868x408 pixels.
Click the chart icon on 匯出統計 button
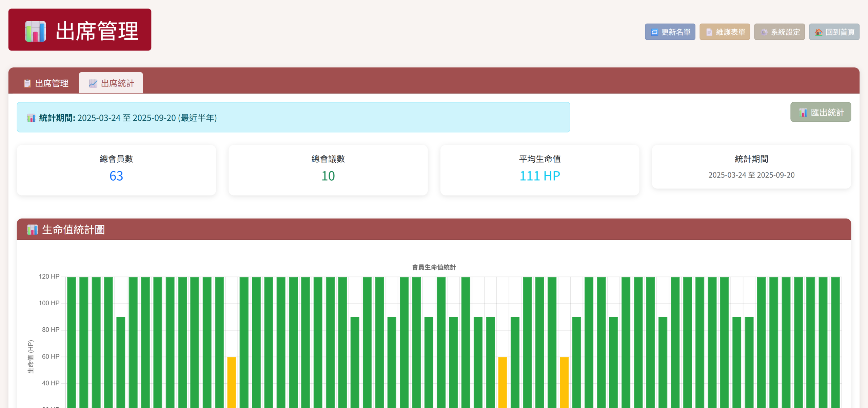tap(803, 113)
